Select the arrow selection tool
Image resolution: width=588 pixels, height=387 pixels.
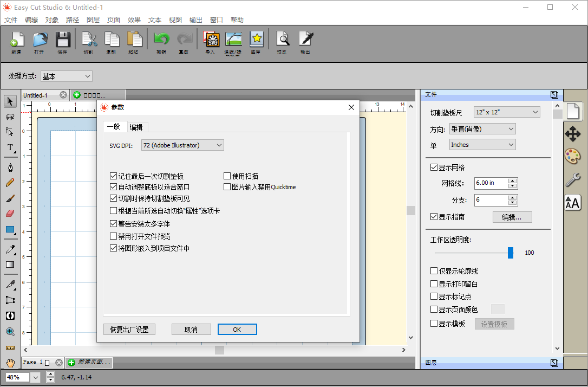[10, 101]
